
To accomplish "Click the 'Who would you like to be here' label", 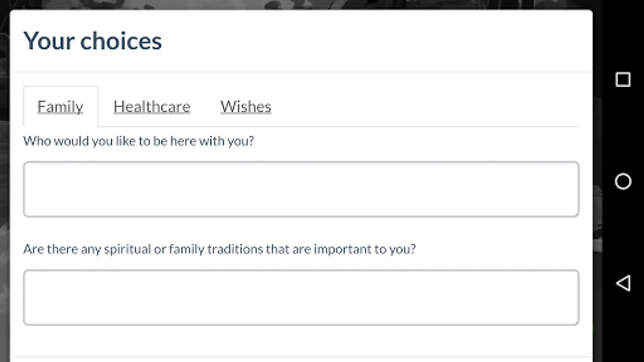I will [138, 141].
